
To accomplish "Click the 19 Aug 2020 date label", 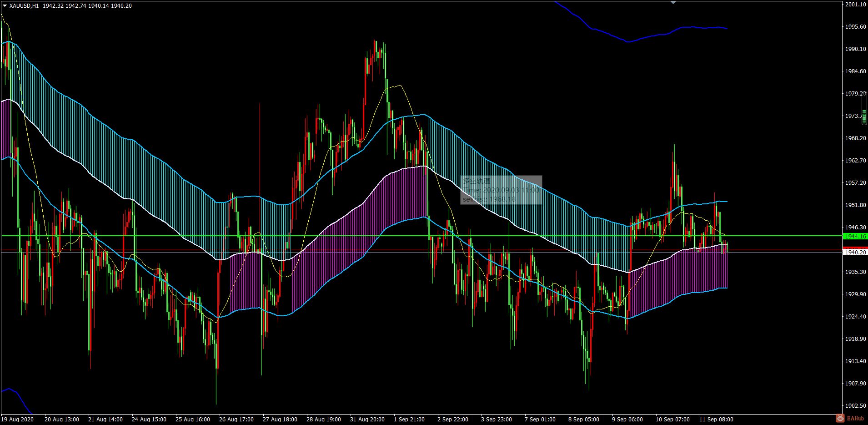I will click(17, 420).
